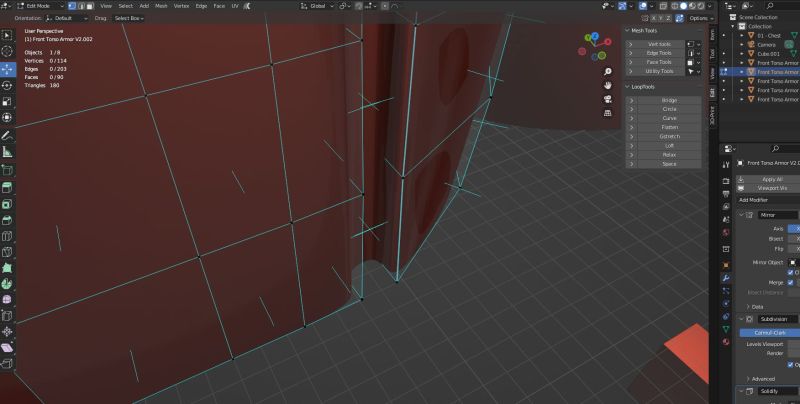Select 01 - Chest in outliner
The height and width of the screenshot is (404, 800).
coord(769,36)
